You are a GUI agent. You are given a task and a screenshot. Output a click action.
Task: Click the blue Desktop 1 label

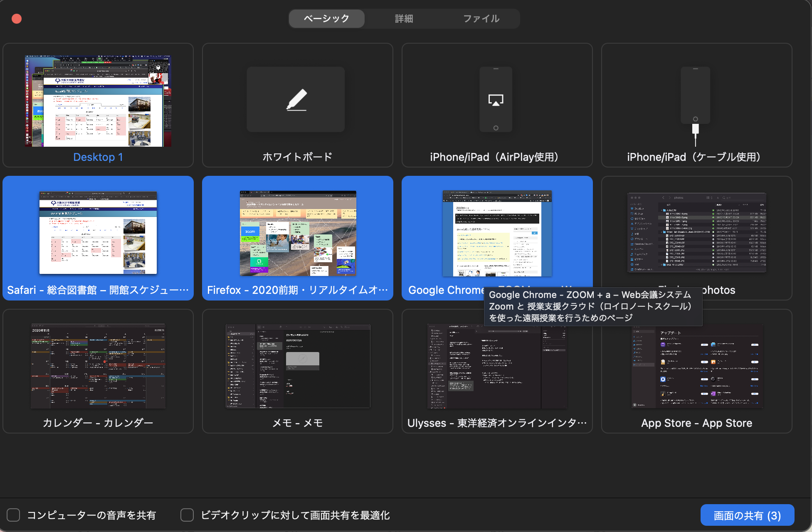98,157
